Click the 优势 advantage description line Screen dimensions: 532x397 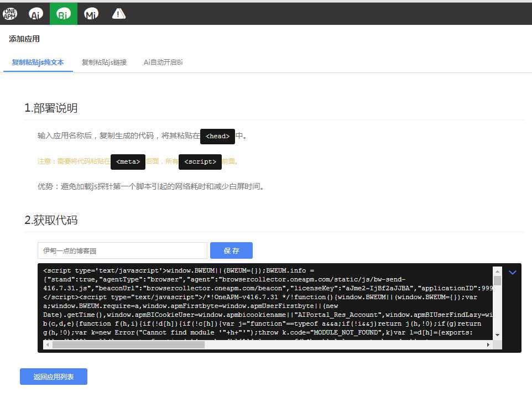point(151,187)
